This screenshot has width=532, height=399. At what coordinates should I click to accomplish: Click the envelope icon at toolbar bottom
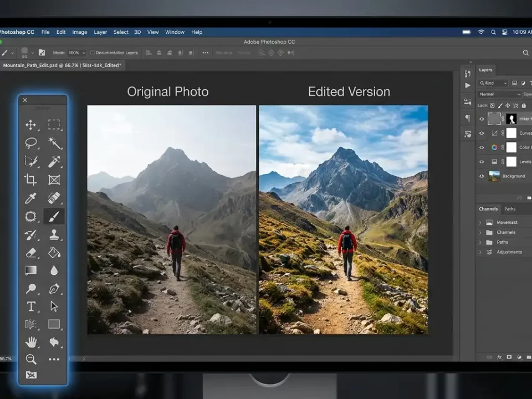[x=31, y=375]
